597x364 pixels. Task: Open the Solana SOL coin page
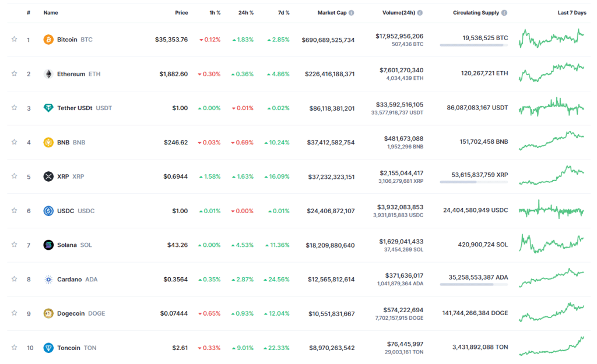click(74, 245)
